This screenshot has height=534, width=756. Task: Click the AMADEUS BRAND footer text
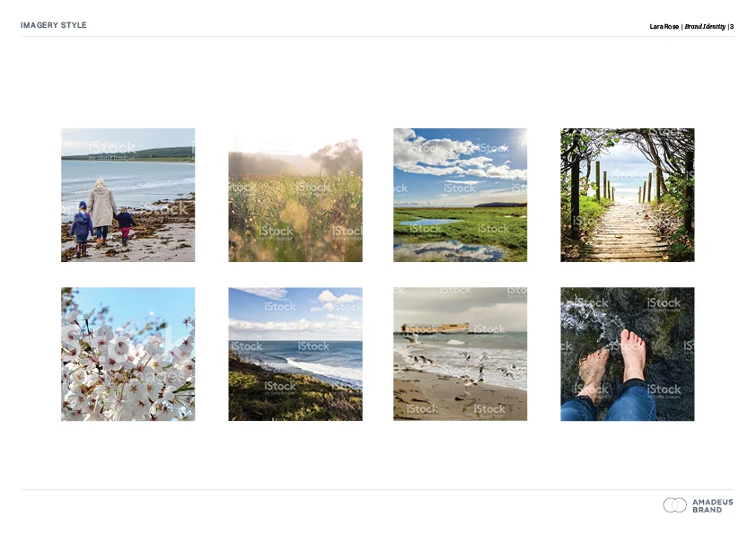point(713,505)
